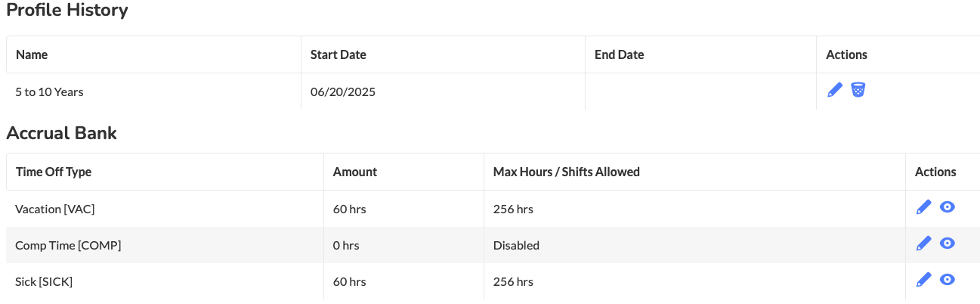The height and width of the screenshot is (304, 980).
Task: Select the Comp Time [COMP] row label
Action: (x=68, y=245)
